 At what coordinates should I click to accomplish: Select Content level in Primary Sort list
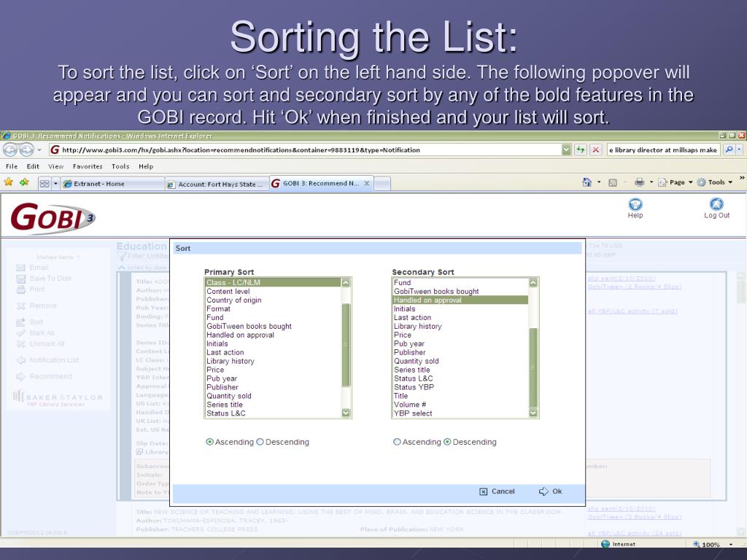click(x=273, y=292)
